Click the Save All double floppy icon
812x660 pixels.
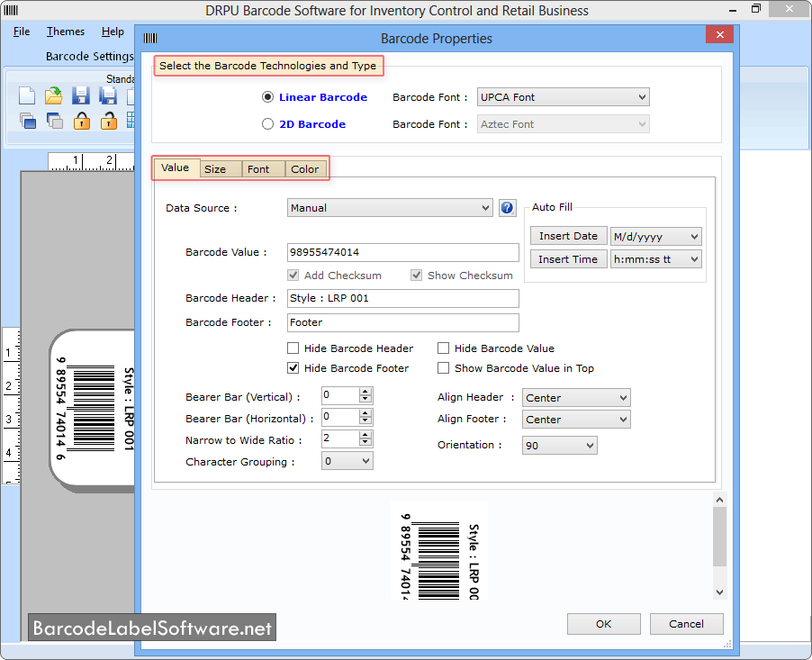click(x=108, y=95)
